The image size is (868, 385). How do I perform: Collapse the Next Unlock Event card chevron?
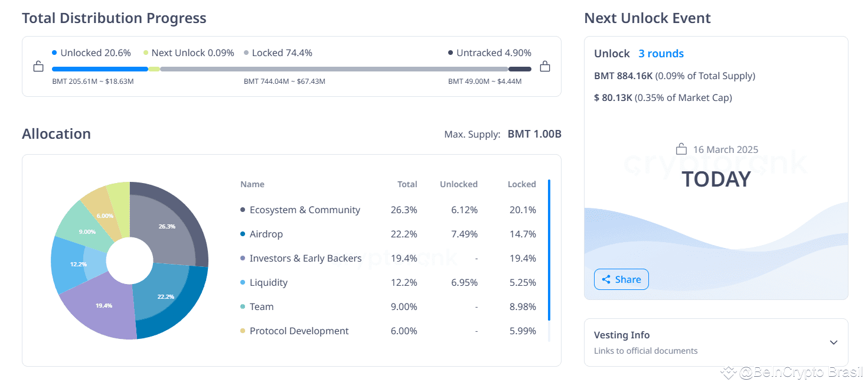coord(833,342)
